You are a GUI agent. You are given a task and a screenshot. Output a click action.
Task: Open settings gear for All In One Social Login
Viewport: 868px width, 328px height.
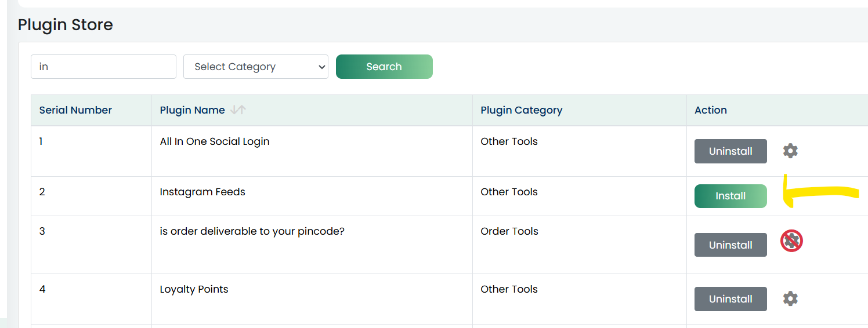pyautogui.click(x=790, y=151)
